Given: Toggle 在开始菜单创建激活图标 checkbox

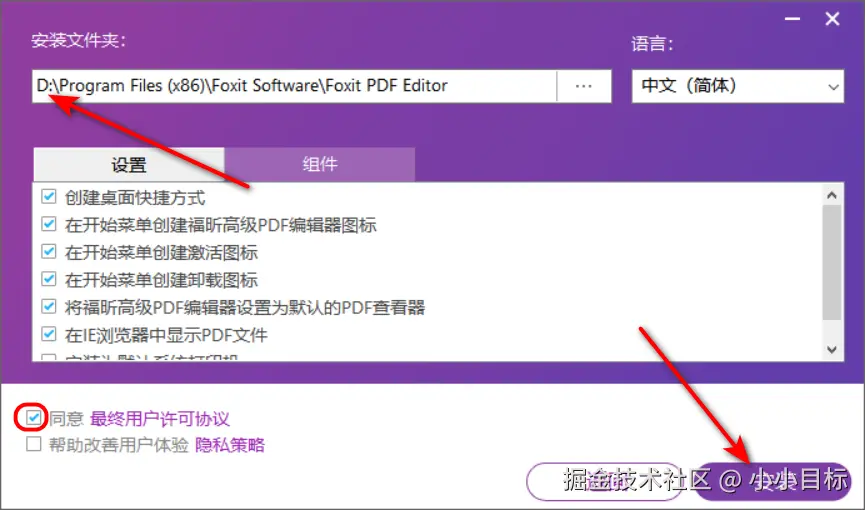Looking at the screenshot, I should coord(49,252).
